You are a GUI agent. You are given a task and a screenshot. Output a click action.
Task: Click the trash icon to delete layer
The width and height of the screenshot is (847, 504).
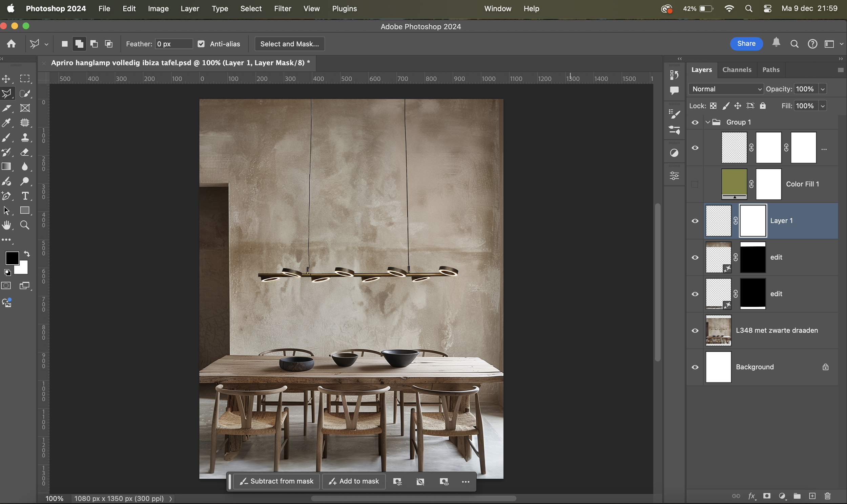pyautogui.click(x=828, y=496)
